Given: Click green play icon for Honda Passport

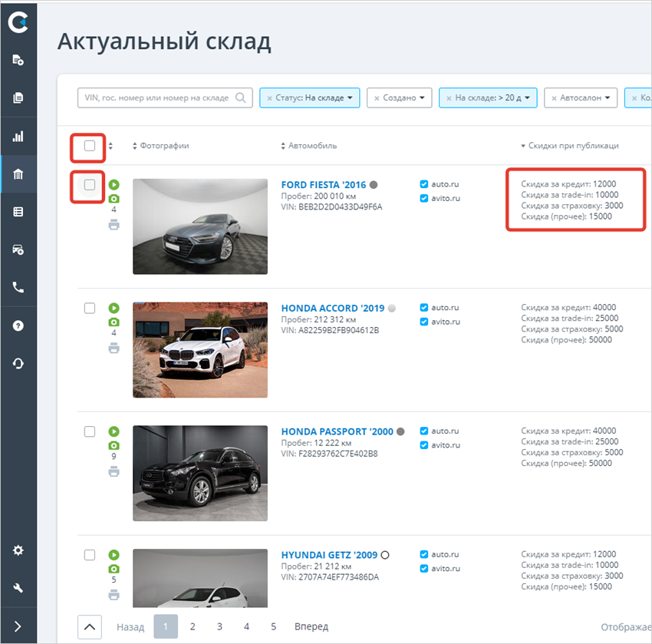Looking at the screenshot, I should click(114, 431).
